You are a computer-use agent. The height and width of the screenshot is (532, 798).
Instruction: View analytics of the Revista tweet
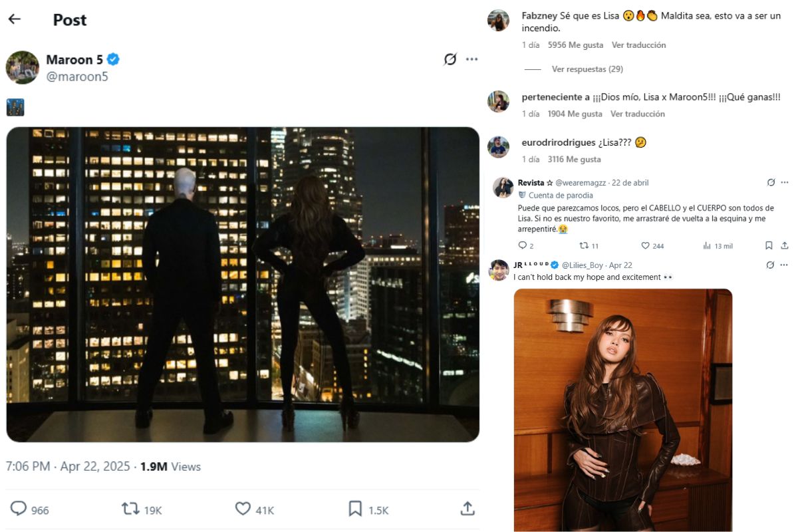tap(707, 245)
